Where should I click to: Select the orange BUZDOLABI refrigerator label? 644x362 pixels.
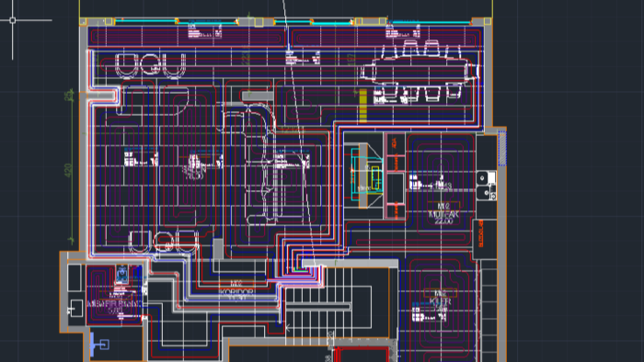coord(481,233)
